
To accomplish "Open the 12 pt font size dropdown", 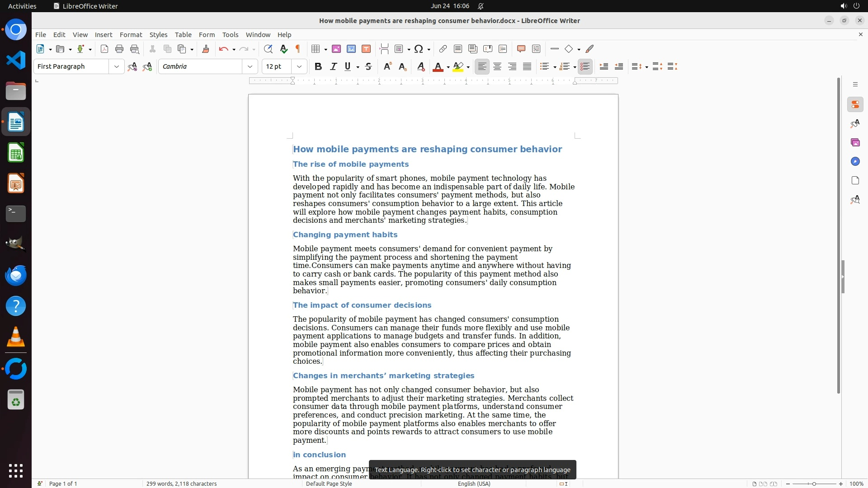I will coord(299,66).
